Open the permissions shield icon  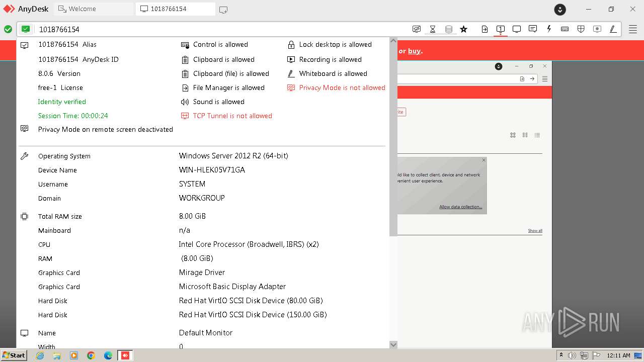[x=581, y=29]
